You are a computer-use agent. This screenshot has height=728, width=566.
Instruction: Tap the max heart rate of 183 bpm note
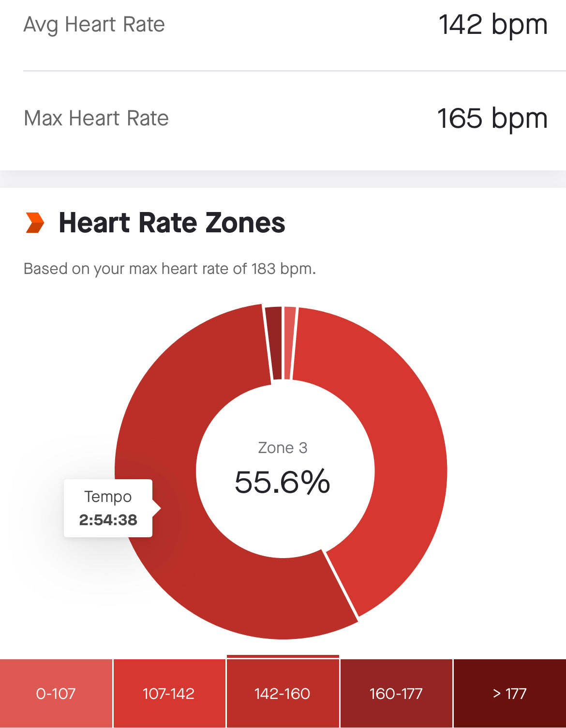pos(169,269)
